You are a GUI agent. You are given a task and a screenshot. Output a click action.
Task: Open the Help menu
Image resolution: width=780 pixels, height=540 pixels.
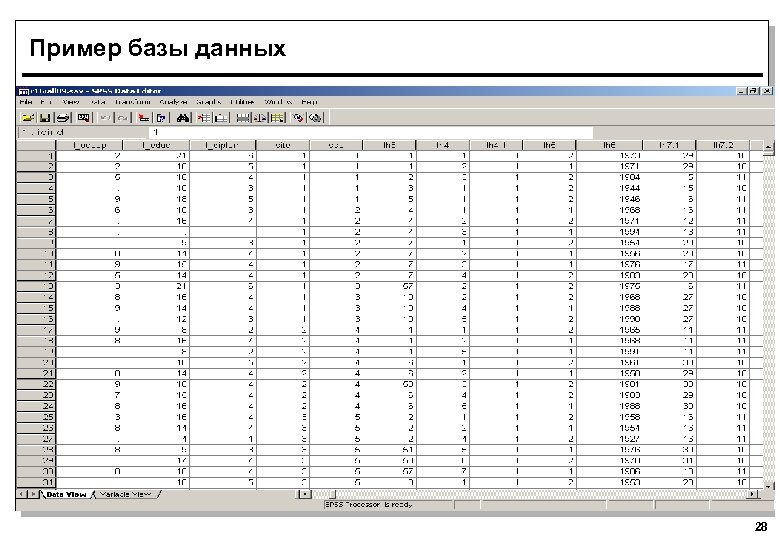[309, 102]
